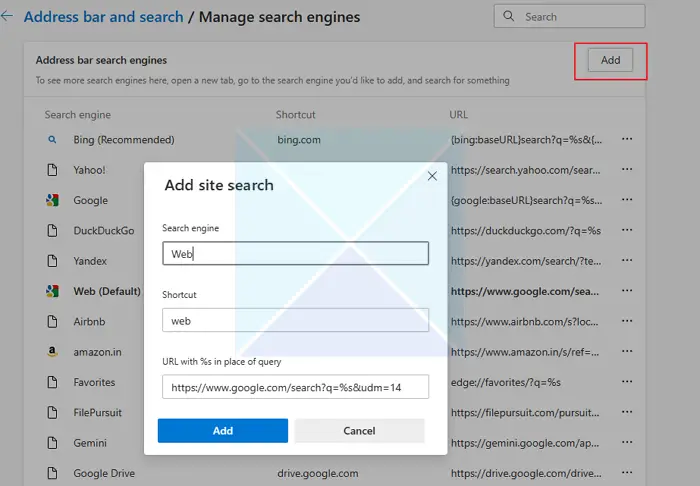Viewport: 700px width, 486px height.
Task: Click the Amazon logo icon
Action: tap(52, 352)
